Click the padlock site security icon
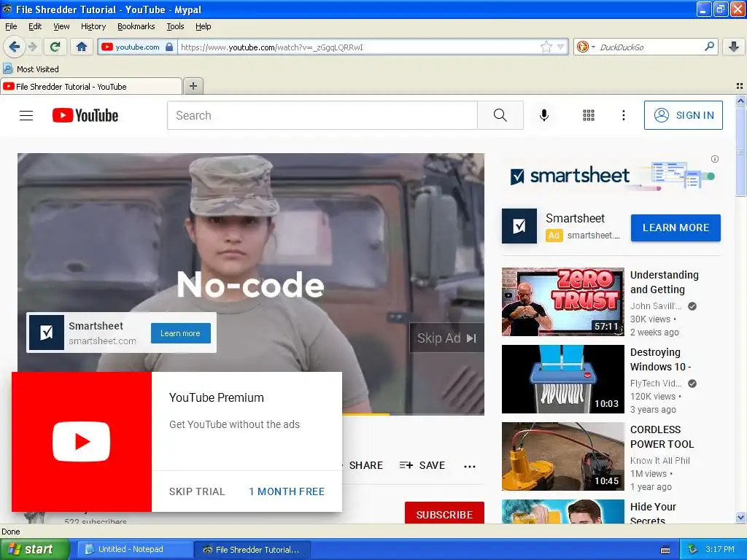Screen dimensions: 747x560 point(169,47)
